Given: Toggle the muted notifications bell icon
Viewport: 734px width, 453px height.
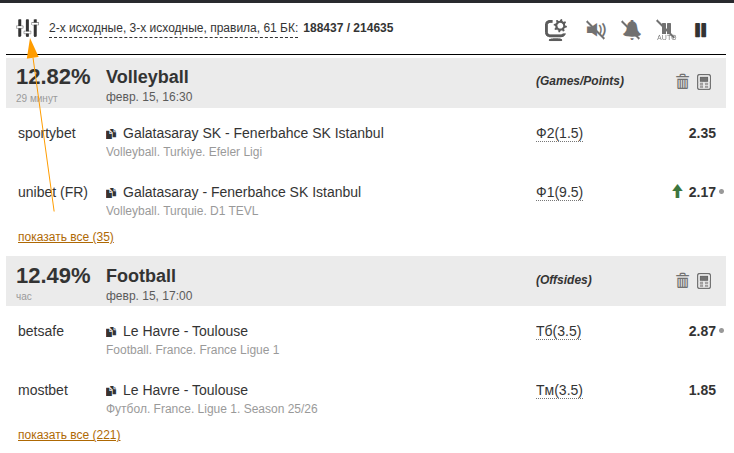Looking at the screenshot, I should click(x=631, y=29).
